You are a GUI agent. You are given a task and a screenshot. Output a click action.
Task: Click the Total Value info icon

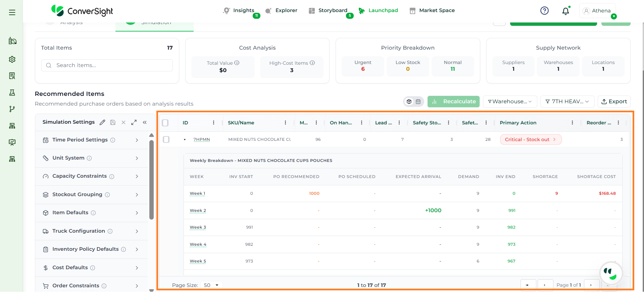click(237, 63)
